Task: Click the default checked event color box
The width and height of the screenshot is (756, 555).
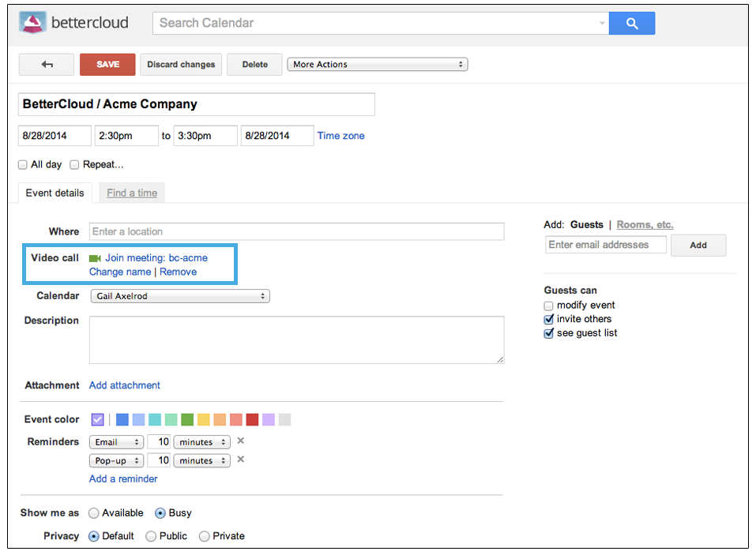Action: click(97, 420)
